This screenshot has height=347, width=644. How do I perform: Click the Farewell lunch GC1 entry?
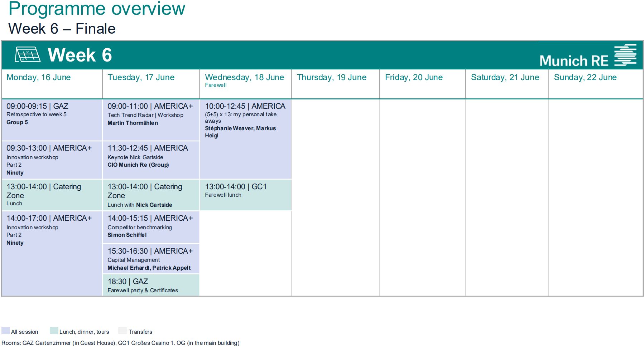245,191
